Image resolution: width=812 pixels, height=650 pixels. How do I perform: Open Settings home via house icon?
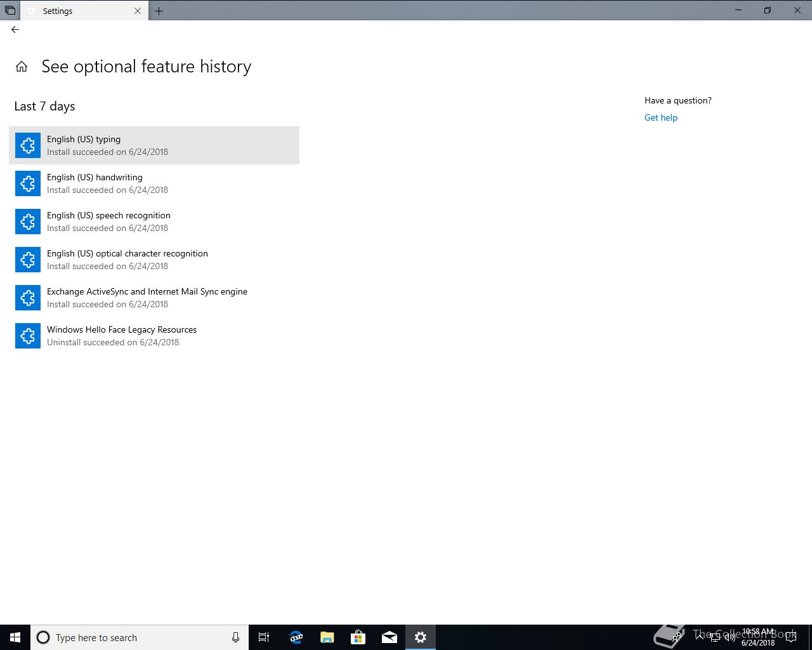click(22, 67)
